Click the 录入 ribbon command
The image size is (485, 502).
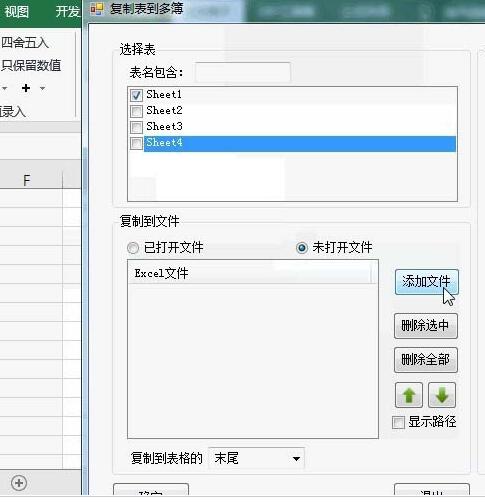(x=13, y=111)
